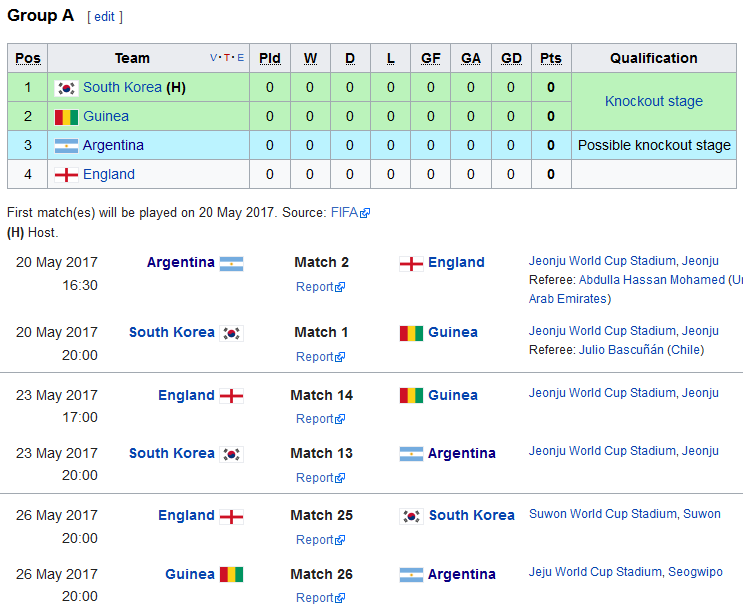Click the GD column header abbreviation
The height and width of the screenshot is (607, 743).
pyautogui.click(x=511, y=58)
